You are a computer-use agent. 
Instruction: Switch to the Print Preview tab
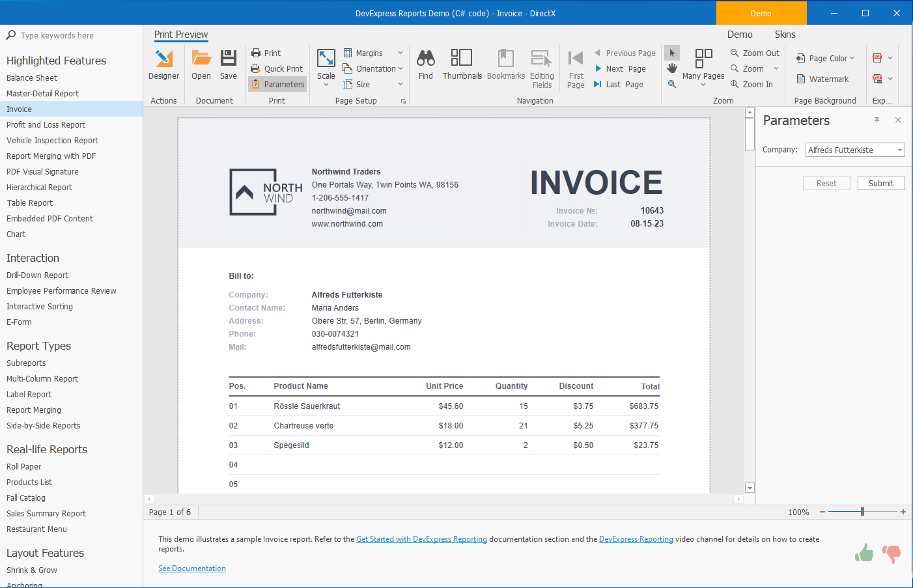[181, 35]
